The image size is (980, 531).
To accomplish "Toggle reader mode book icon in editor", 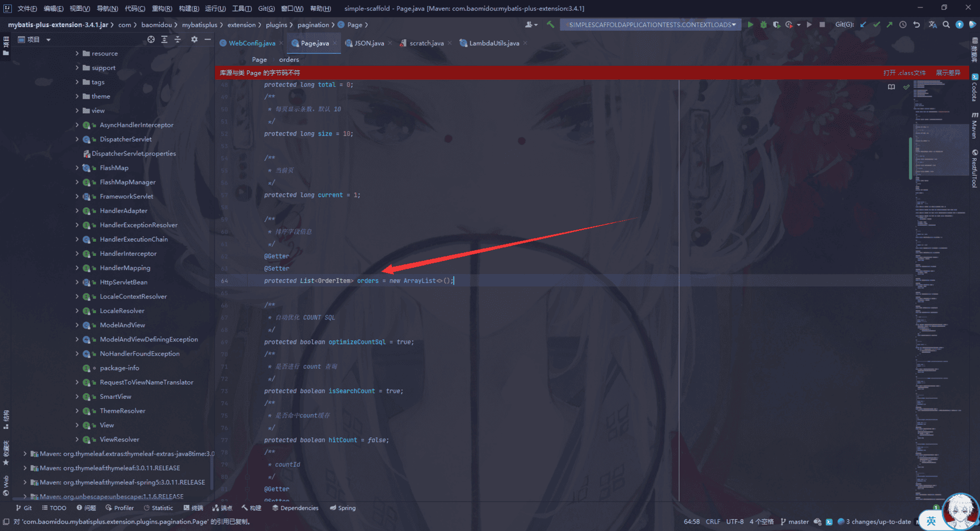I will click(891, 87).
